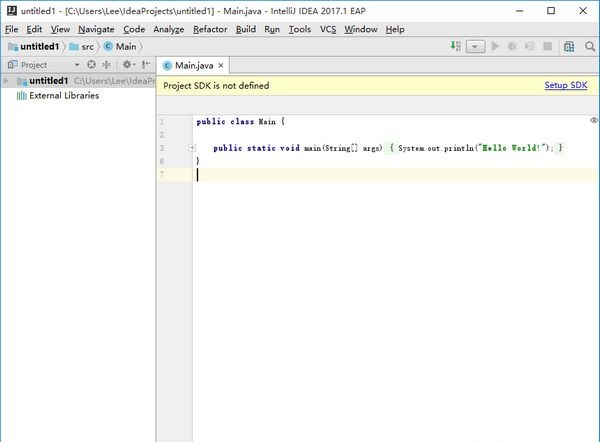Open the VCS menu
The height and width of the screenshot is (442, 600).
(x=328, y=29)
